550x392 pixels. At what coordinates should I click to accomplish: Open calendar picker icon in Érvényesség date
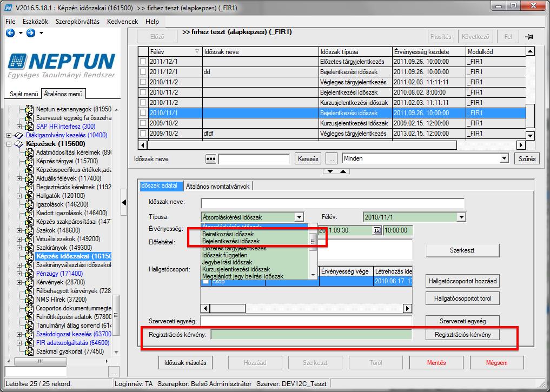click(377, 230)
